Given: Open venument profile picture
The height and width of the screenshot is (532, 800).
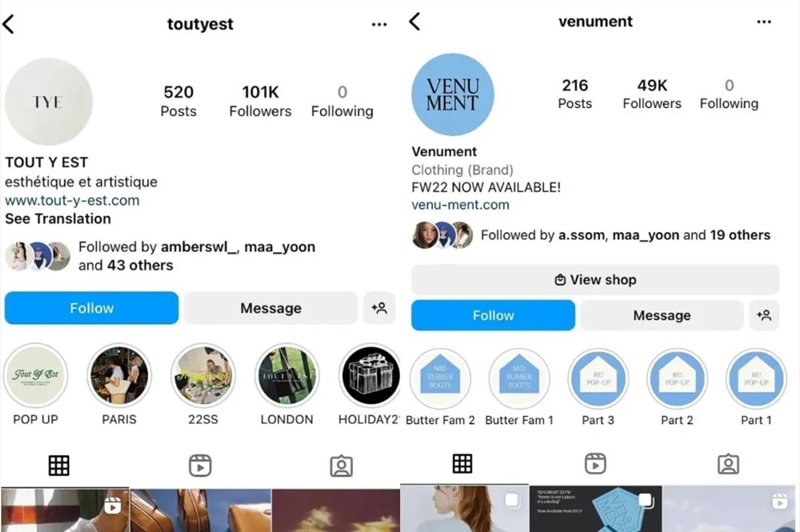Looking at the screenshot, I should 453,95.
